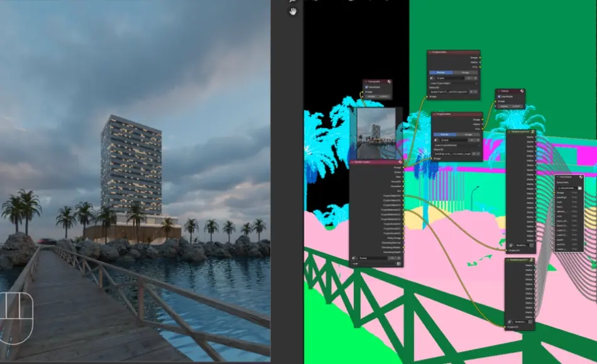
Task: Click the Matte ID field in lower Cryptomatte
Action: tap(452, 154)
